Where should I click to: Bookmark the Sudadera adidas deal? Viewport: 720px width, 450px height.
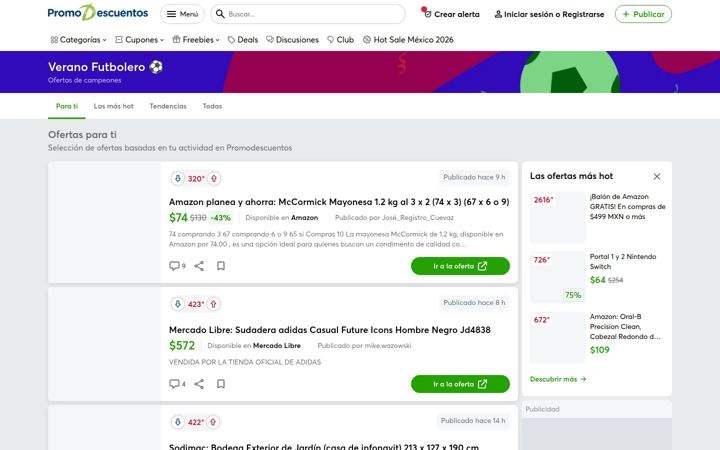click(221, 384)
